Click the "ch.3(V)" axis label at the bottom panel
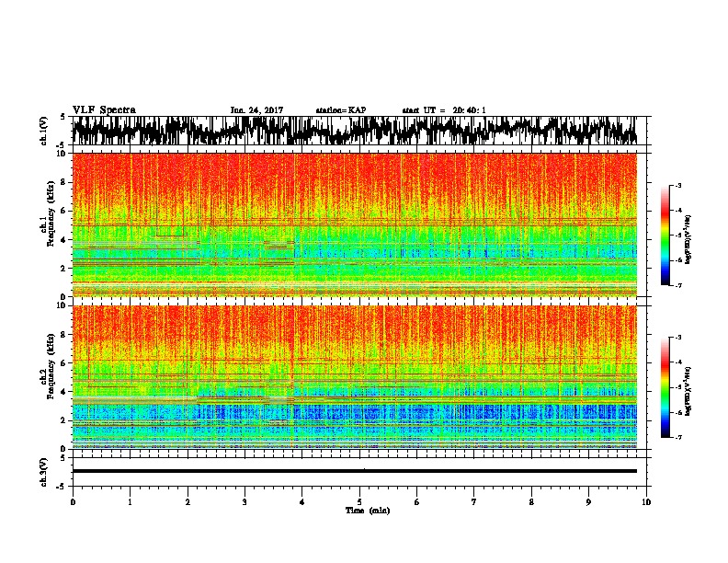The height and width of the screenshot is (563, 728). pos(44,472)
